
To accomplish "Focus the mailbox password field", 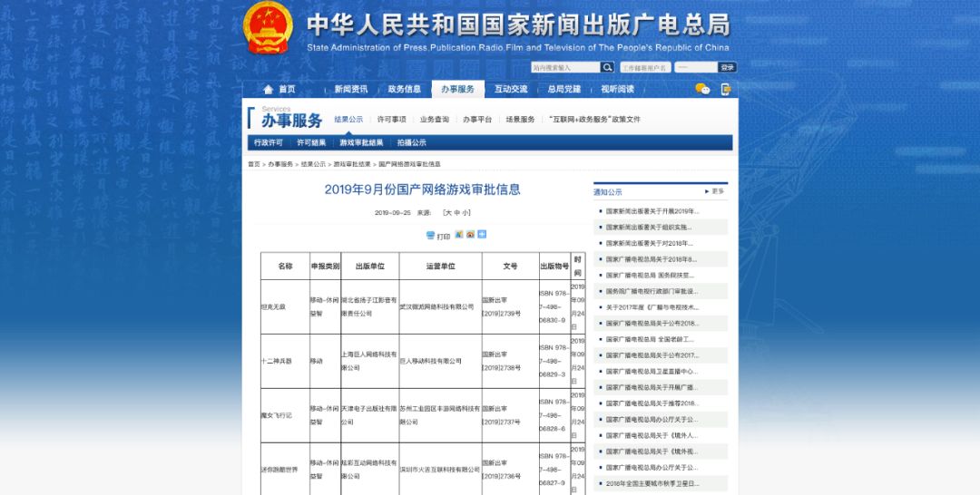I will (696, 67).
